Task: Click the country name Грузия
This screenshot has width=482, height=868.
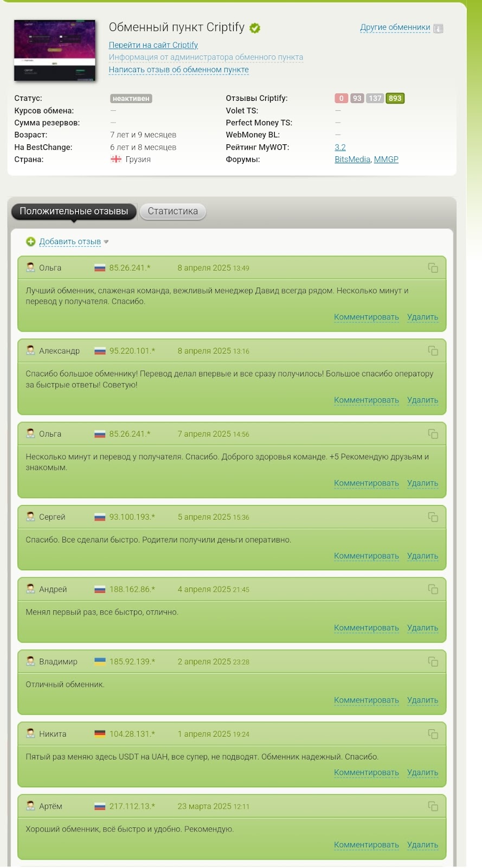Action: pos(138,159)
